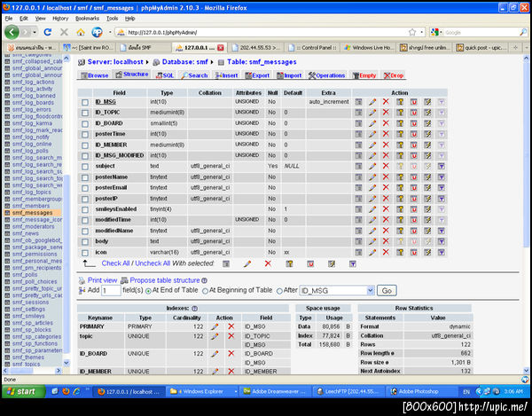Click the Drop table tab

394,75
